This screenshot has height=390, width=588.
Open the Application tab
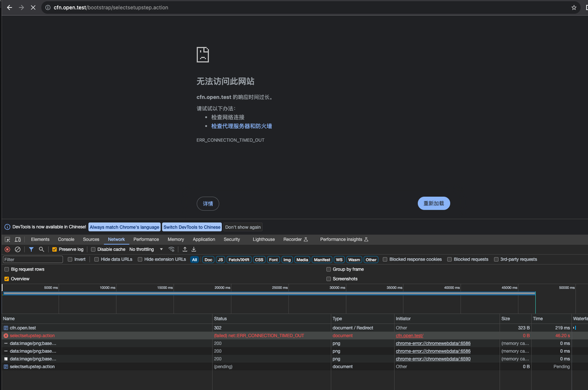(204, 240)
